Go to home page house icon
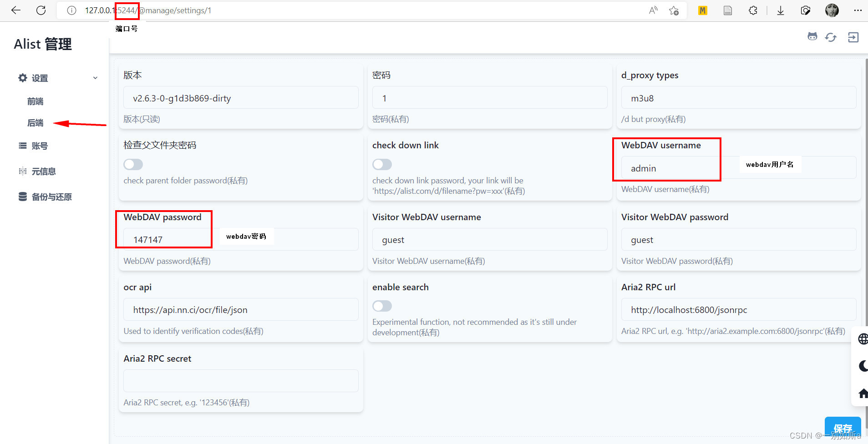 863,394
